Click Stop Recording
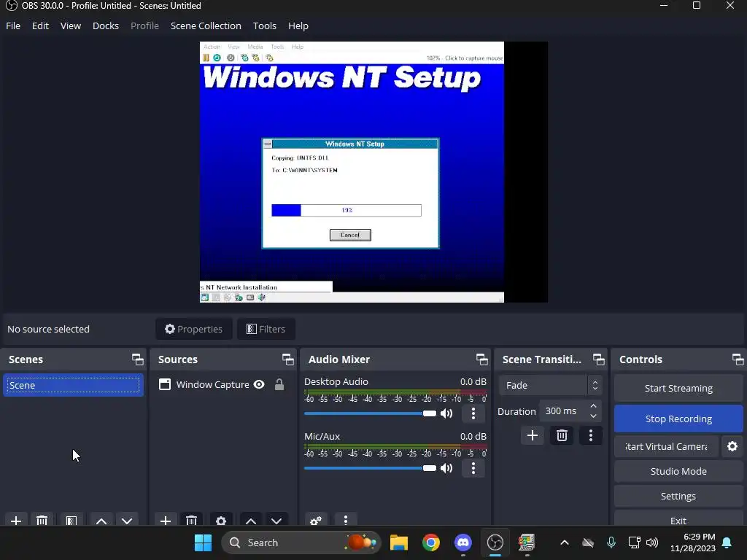Viewport: 747px width, 560px height. pyautogui.click(x=678, y=419)
